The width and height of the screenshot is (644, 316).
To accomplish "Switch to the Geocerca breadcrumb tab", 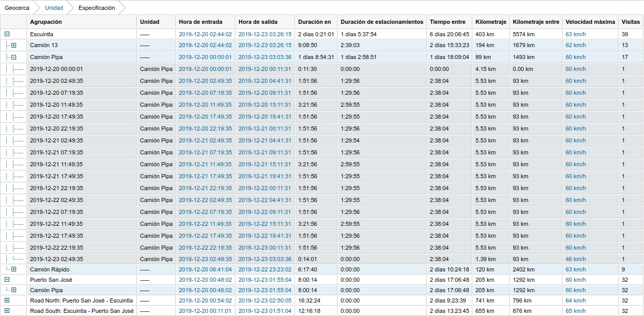I will 16,8.
